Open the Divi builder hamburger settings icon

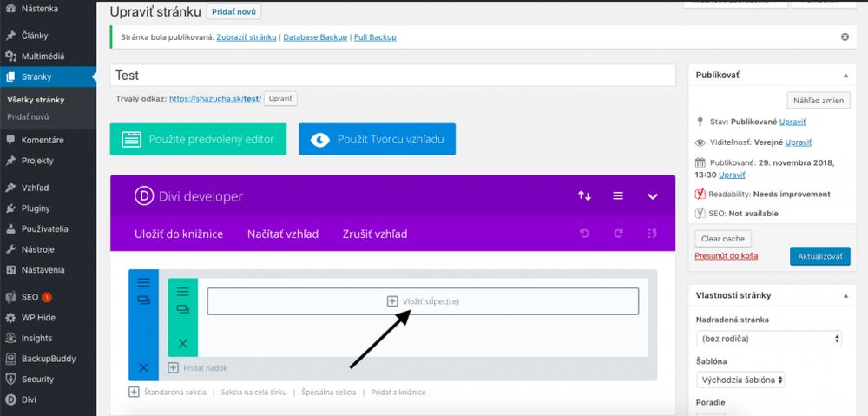coord(618,195)
